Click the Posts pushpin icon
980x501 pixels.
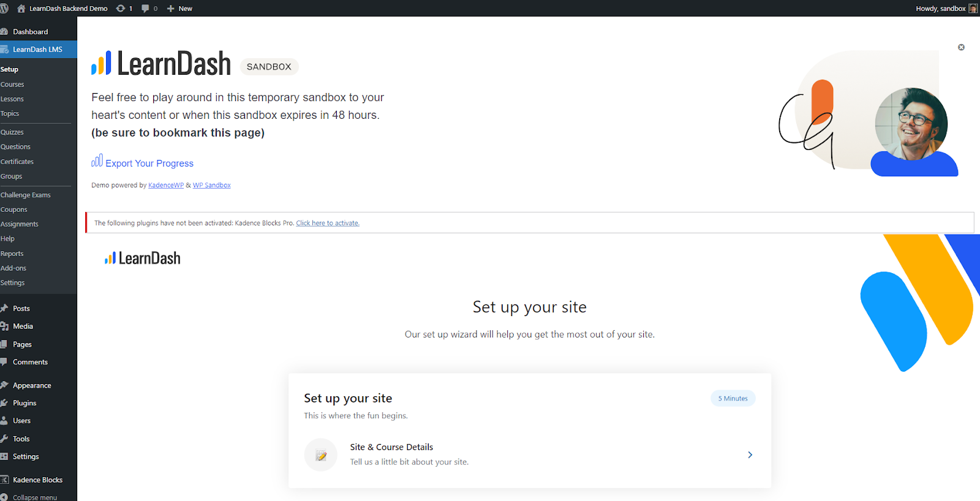(4, 309)
